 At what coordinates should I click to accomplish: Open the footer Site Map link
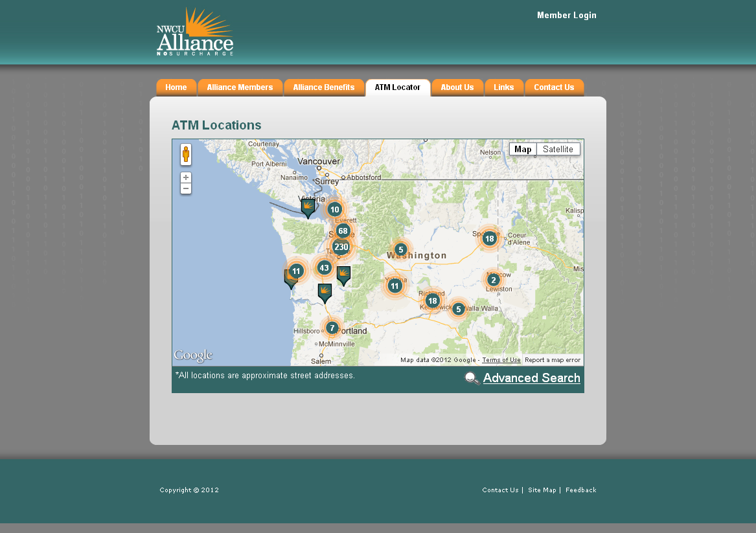click(542, 490)
